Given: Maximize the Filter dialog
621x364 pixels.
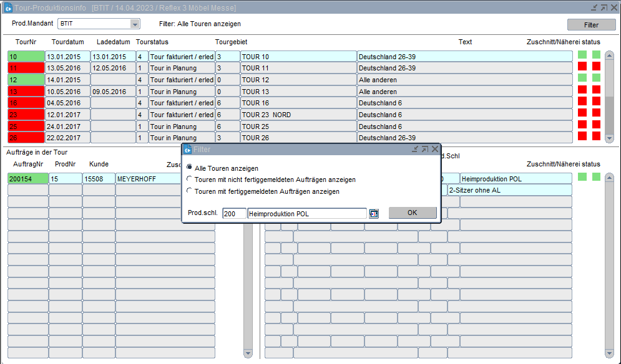Looking at the screenshot, I should pyautogui.click(x=424, y=150).
